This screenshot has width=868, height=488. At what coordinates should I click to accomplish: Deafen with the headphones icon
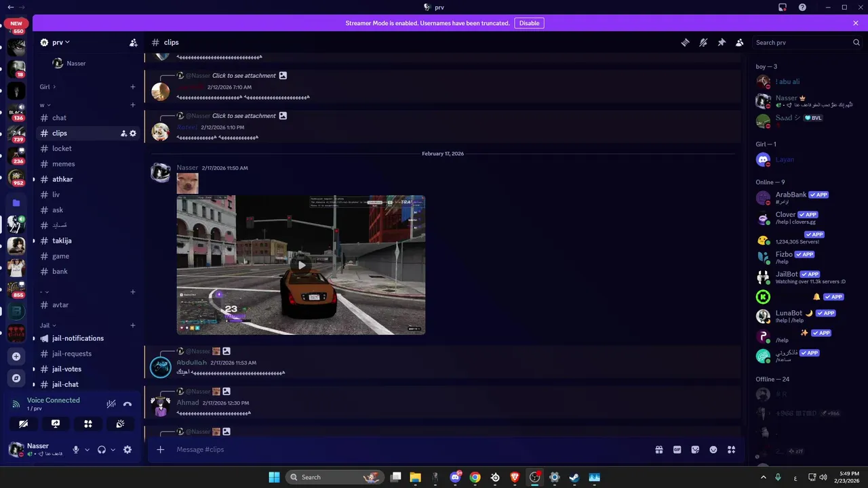point(102,449)
